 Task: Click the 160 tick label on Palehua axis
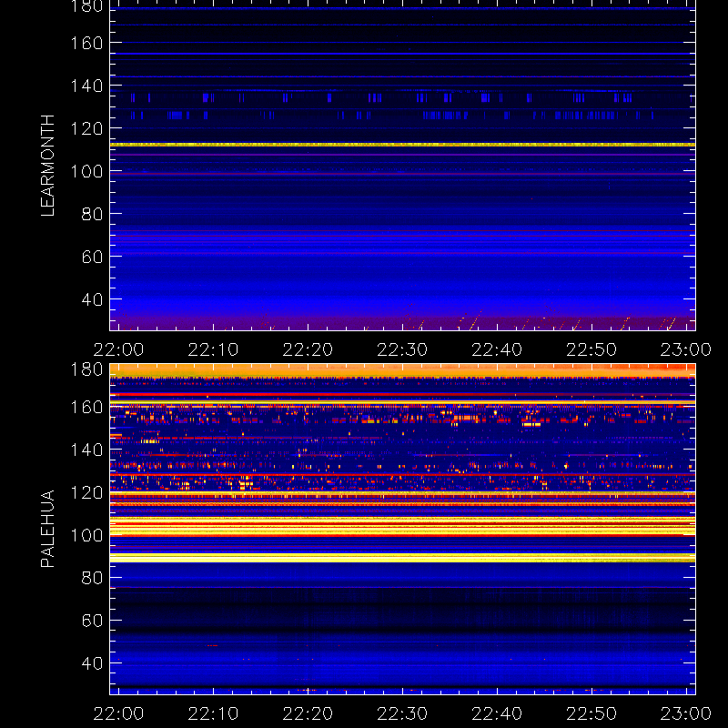point(86,407)
